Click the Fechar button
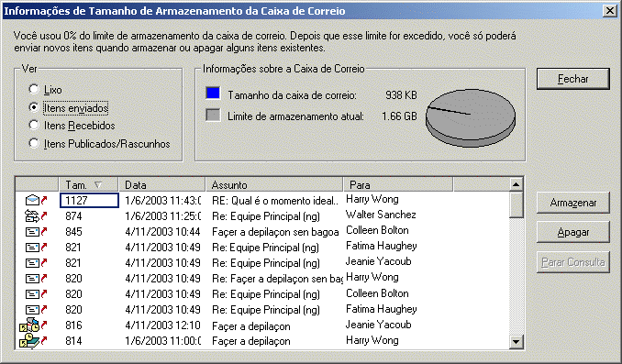This screenshot has height=364, width=622. pos(572,79)
